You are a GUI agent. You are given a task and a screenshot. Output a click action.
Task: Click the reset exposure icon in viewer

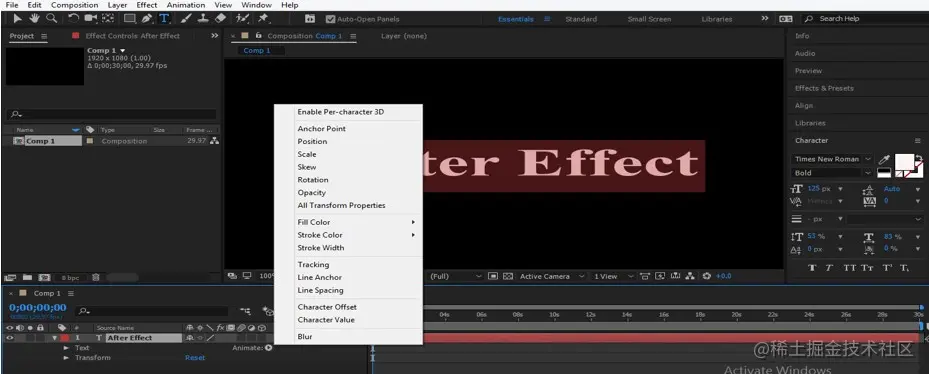(x=706, y=276)
